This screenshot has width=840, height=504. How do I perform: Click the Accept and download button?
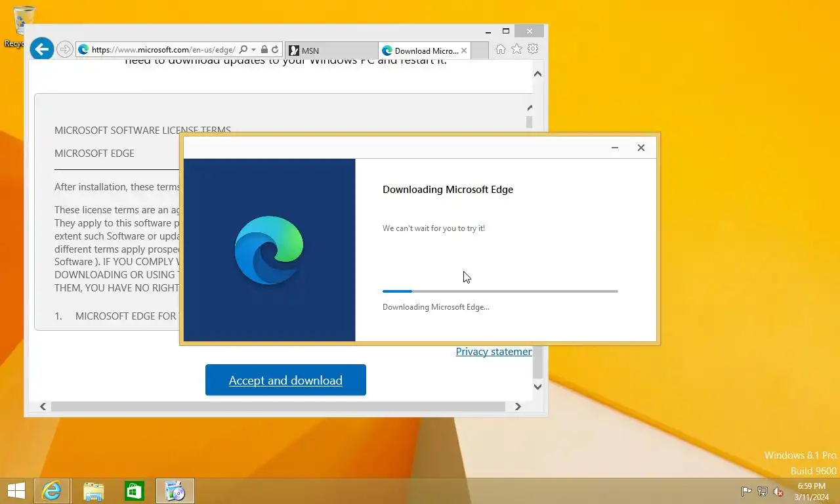(285, 380)
